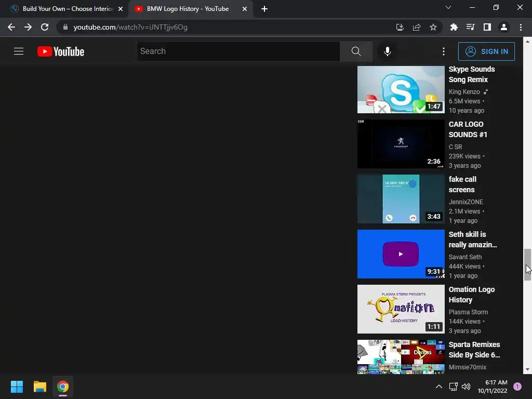The height and width of the screenshot is (399, 532).
Task: Click Omation Logo History title
Action: pos(472,295)
